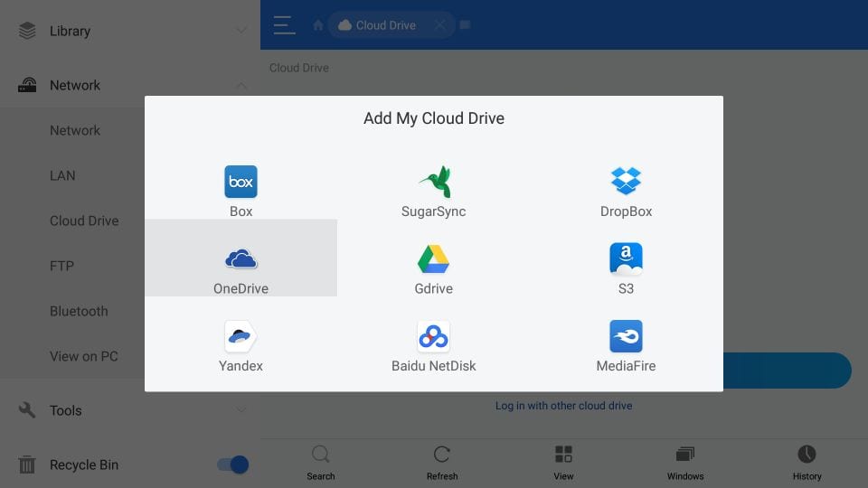Viewport: 868px width, 488px height.
Task: Click the Cloud Drive breadcrumb text
Action: point(299,68)
